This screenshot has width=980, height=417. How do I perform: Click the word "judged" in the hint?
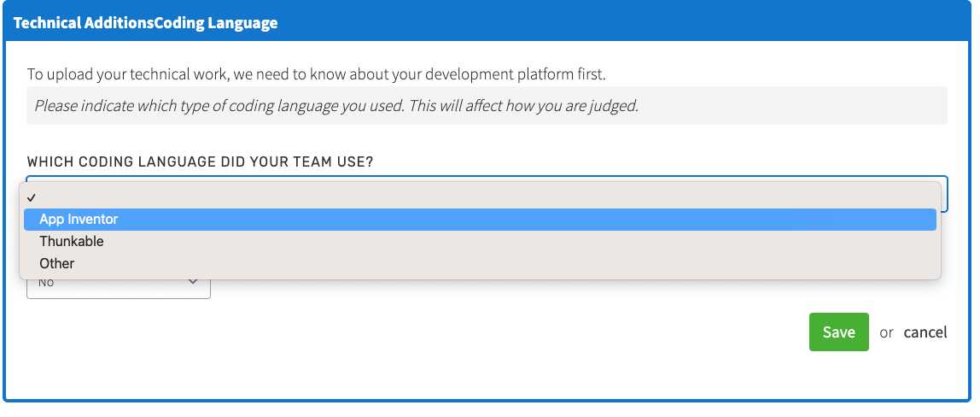tap(614, 107)
